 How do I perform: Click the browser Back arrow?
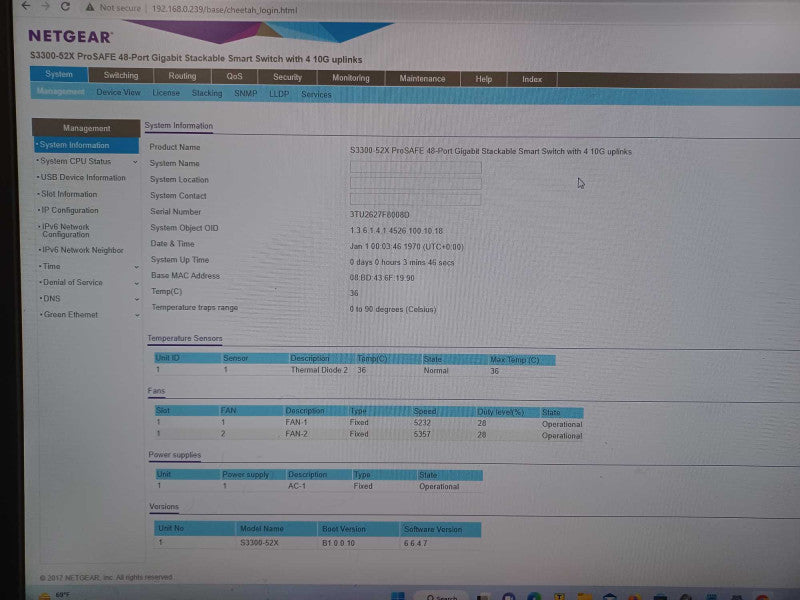pos(25,6)
